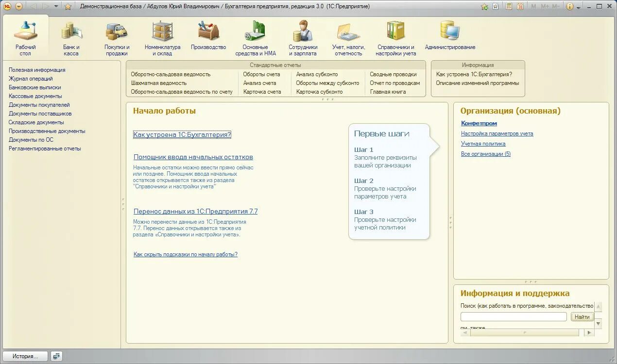Click the windows panel icon beside История
The image size is (617, 364).
(57, 356)
